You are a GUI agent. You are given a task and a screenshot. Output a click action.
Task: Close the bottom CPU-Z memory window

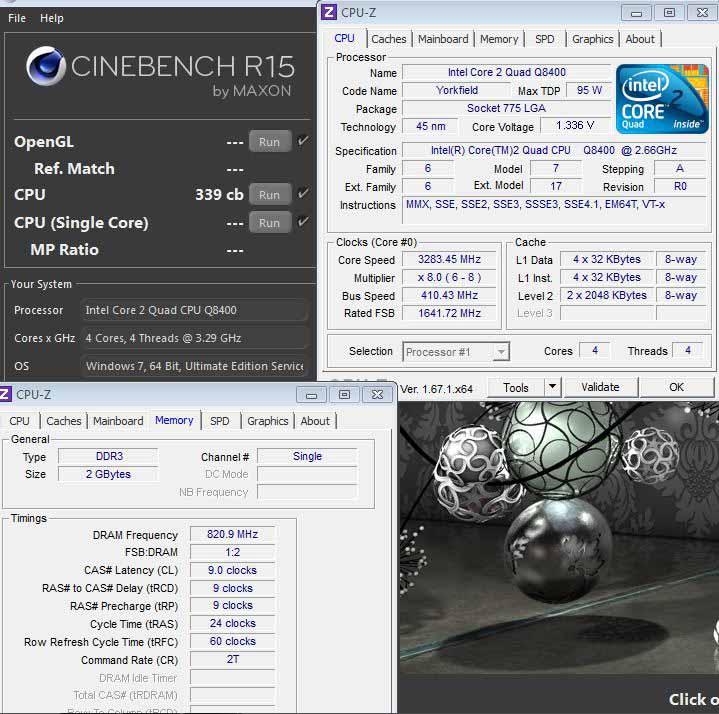pyautogui.click(x=377, y=395)
